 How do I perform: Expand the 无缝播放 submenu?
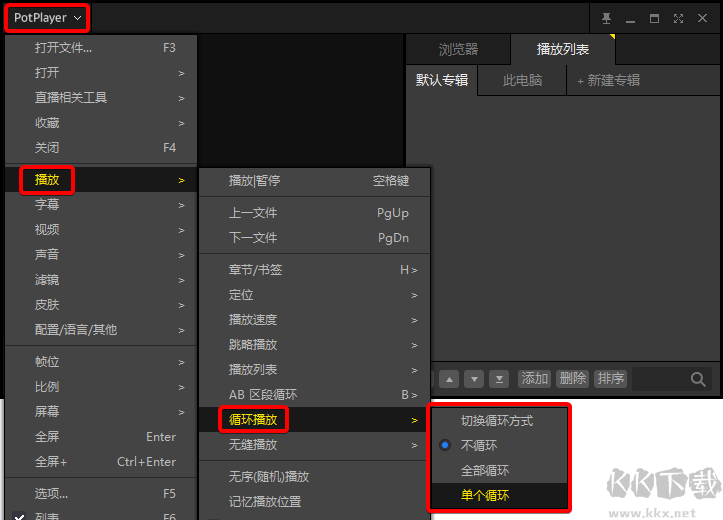coord(315,445)
